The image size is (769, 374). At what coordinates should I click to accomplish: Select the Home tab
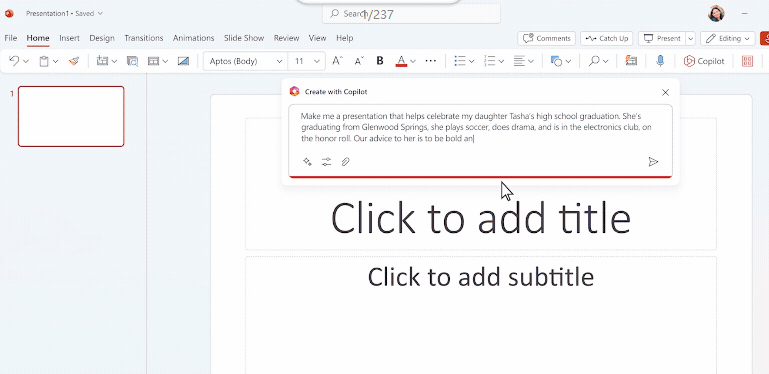tap(38, 38)
